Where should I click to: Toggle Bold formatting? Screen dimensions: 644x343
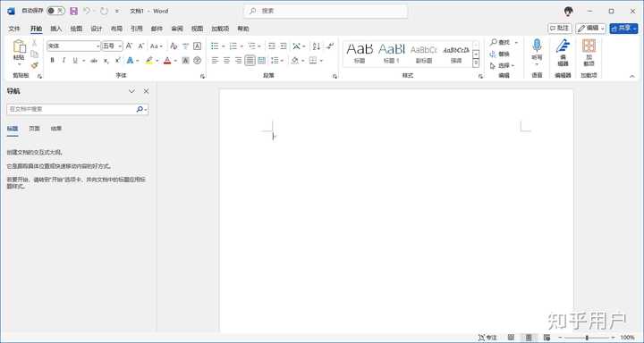tap(52, 61)
